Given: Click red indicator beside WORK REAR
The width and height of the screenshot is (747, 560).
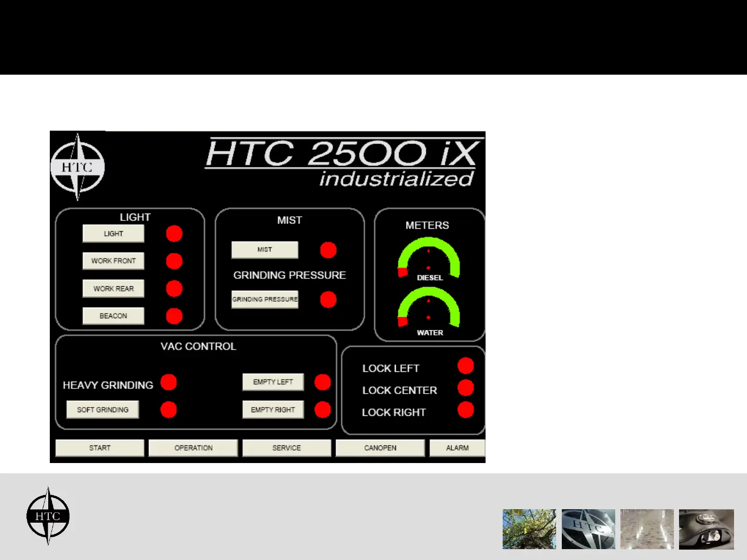Looking at the screenshot, I should 174,288.
